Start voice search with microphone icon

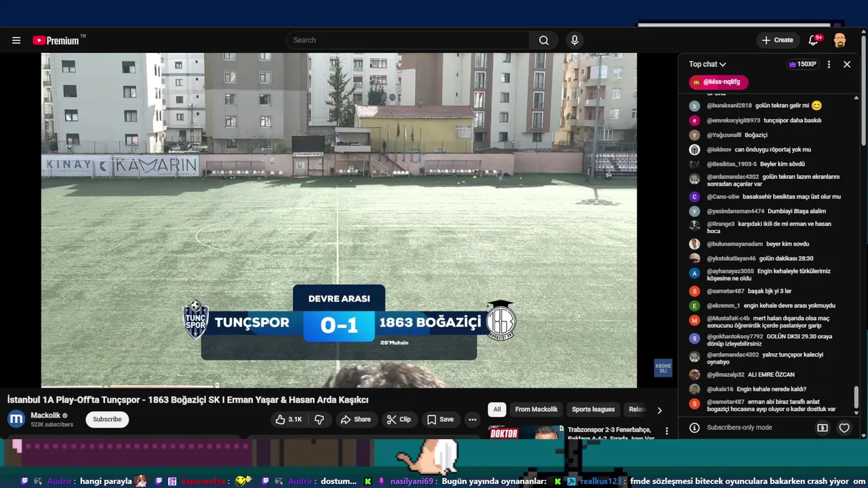coord(574,40)
